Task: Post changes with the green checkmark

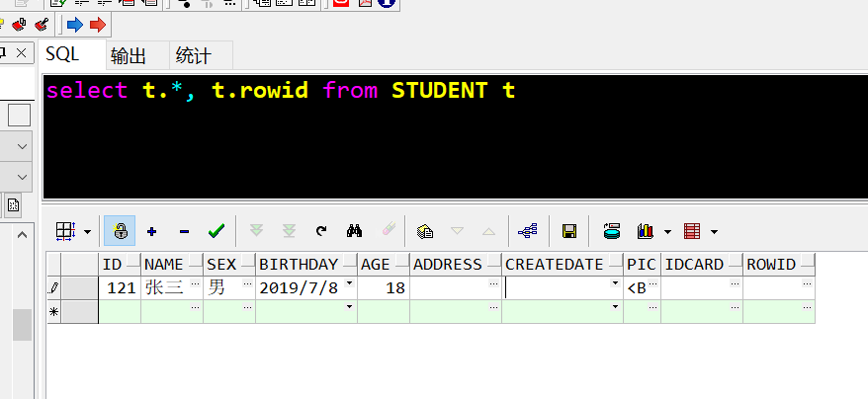Action: click(x=217, y=231)
